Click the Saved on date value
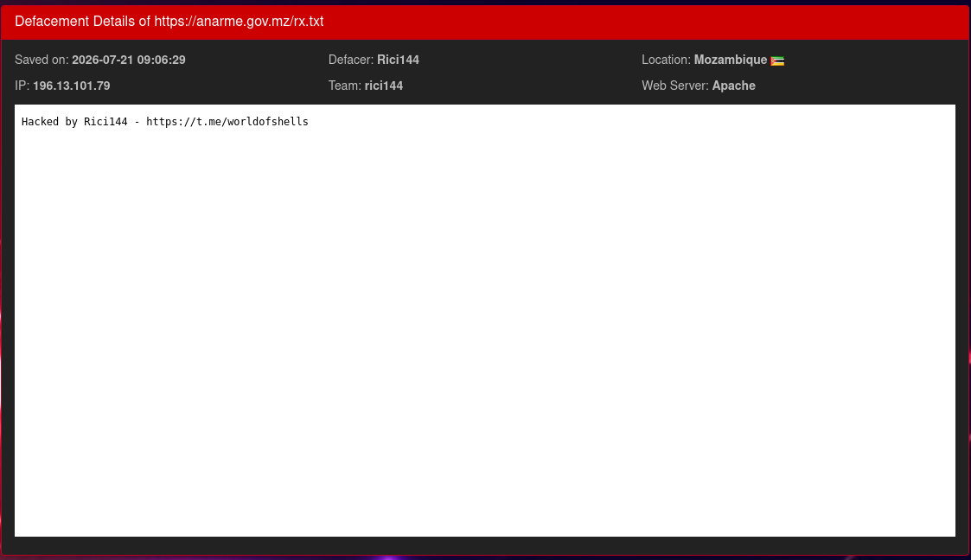The image size is (971, 560). 128,60
